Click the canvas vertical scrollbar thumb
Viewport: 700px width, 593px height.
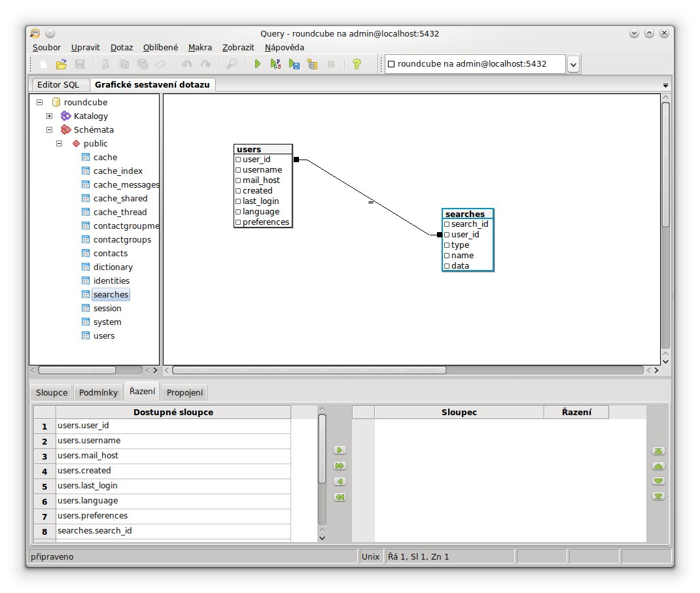tap(665, 164)
